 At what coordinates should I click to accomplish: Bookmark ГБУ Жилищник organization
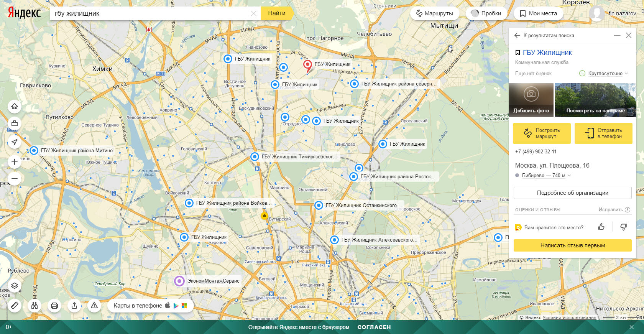click(x=517, y=53)
